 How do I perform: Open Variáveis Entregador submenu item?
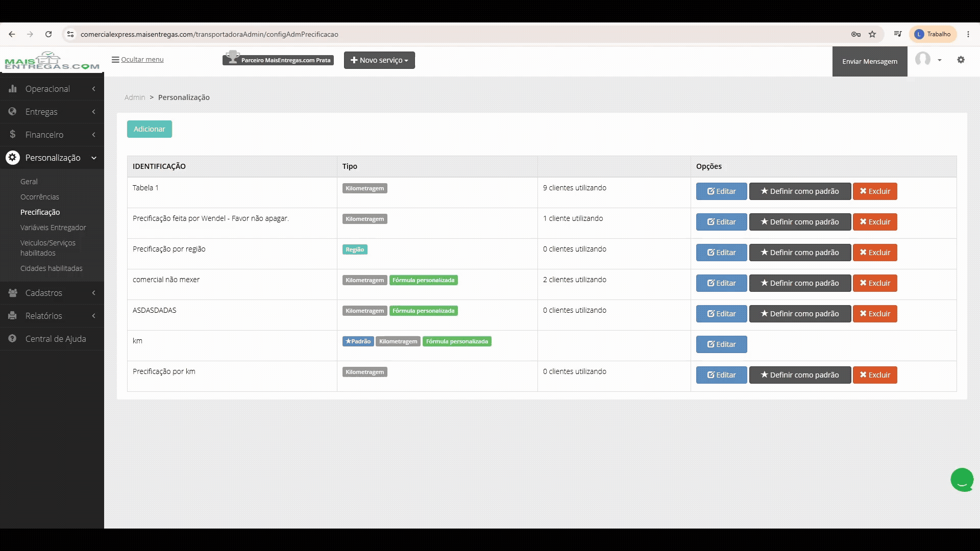[53, 228]
